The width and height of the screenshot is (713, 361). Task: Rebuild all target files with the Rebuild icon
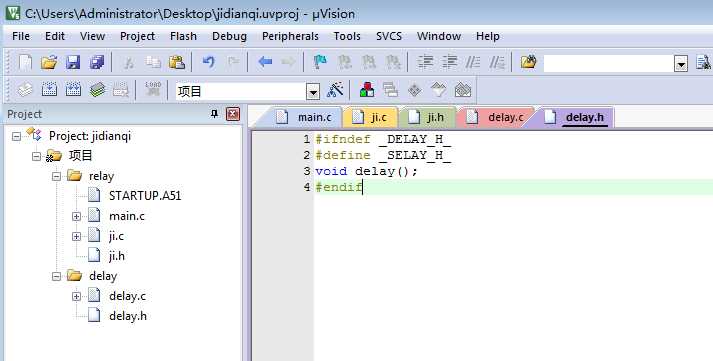[x=73, y=89]
